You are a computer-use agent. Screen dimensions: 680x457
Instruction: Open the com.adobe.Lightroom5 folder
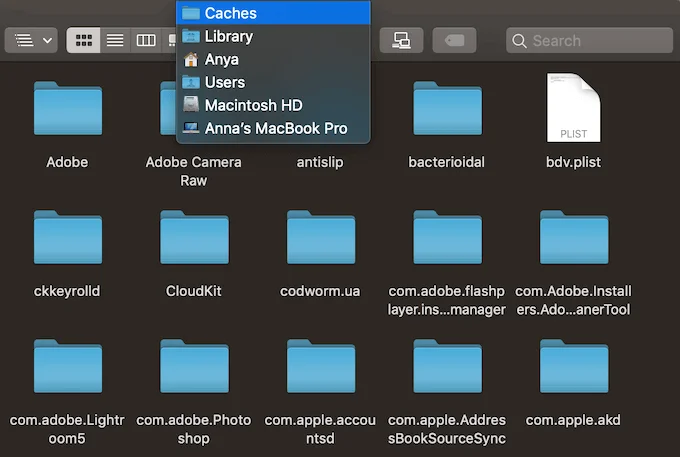point(68,366)
